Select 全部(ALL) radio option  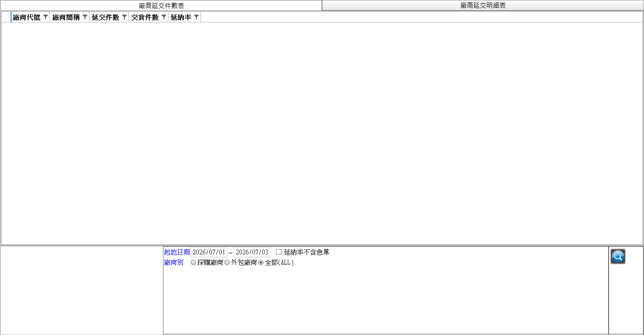click(x=261, y=263)
